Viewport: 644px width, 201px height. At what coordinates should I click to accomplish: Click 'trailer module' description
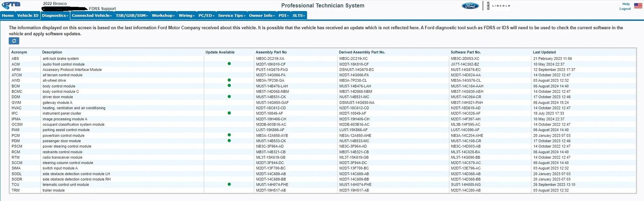point(54,190)
